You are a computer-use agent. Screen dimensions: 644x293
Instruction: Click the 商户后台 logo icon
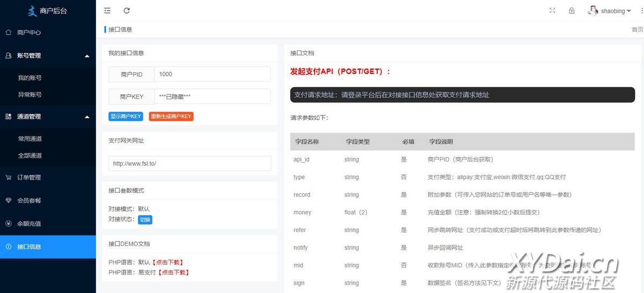33,11
